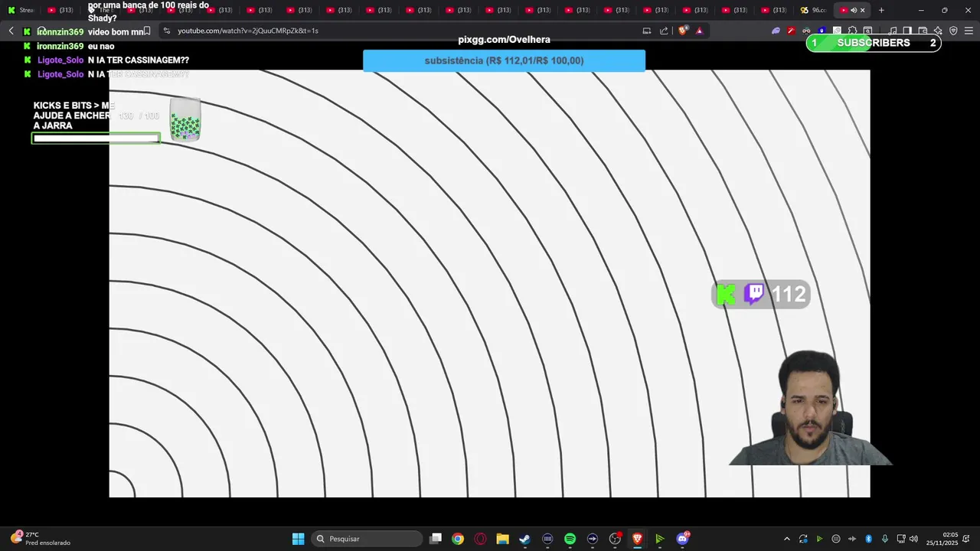Open Opera from the taskbar

[480, 539]
